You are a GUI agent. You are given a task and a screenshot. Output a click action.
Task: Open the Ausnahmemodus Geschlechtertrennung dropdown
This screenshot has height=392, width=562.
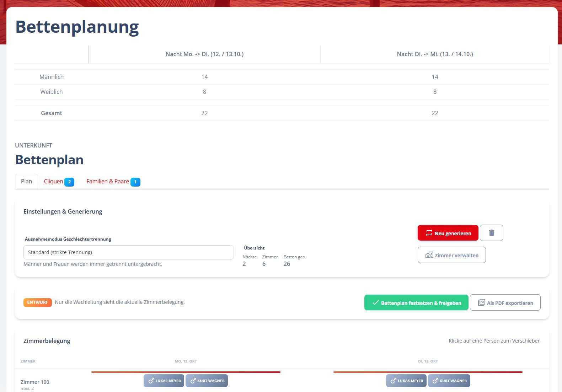pos(129,252)
